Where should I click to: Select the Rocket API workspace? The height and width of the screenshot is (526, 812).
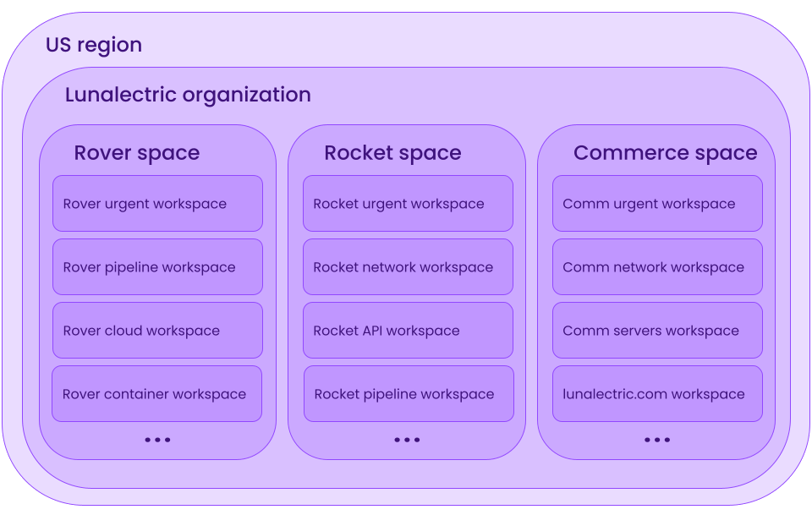pos(408,330)
